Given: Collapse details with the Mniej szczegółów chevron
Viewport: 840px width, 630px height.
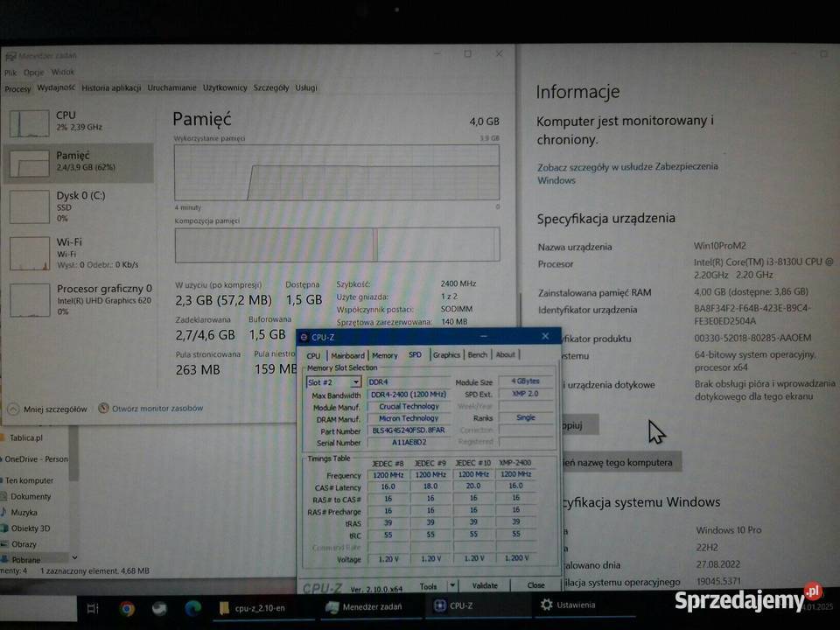Looking at the screenshot, I should point(14,409).
